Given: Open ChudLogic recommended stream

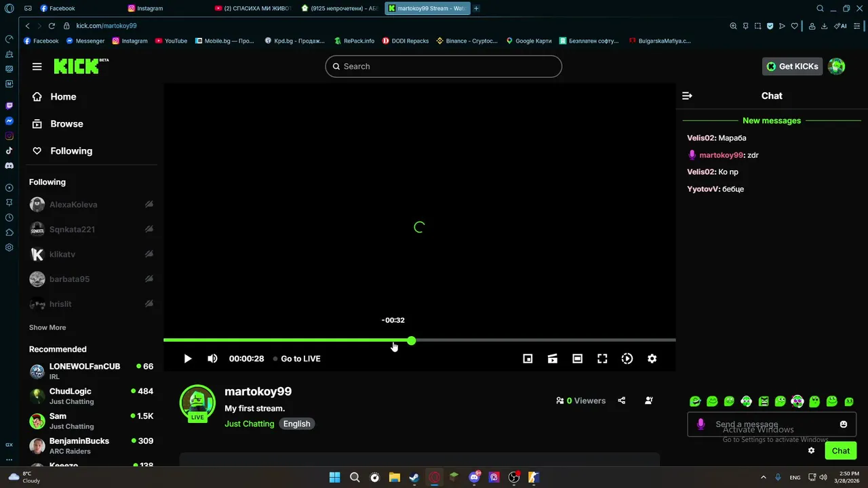Looking at the screenshot, I should tap(92, 396).
